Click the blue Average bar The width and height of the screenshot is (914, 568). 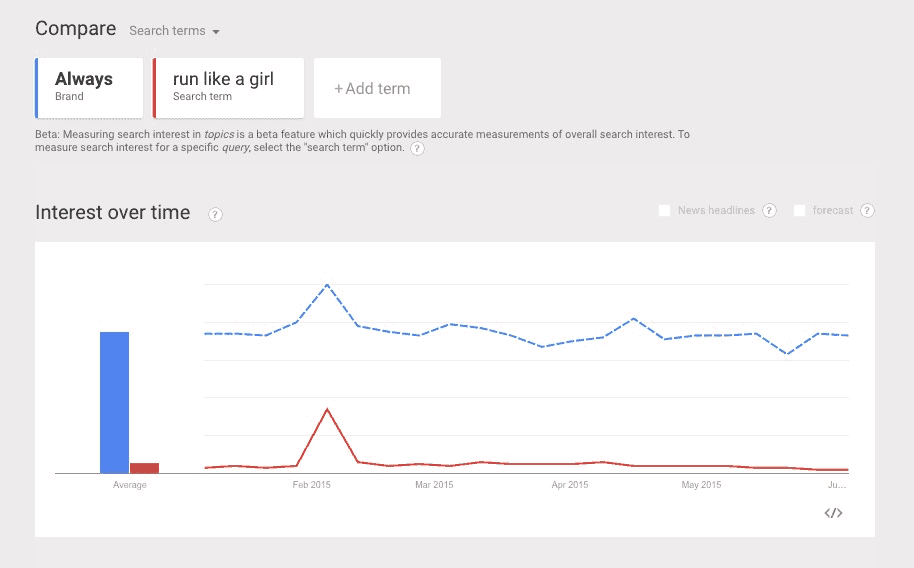click(x=114, y=402)
